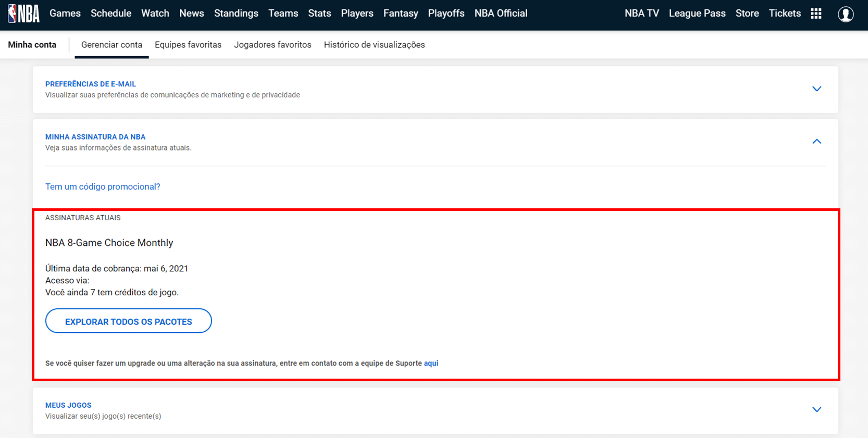
Task: Click Veja suas informações de assinatura text
Action: [x=118, y=148]
